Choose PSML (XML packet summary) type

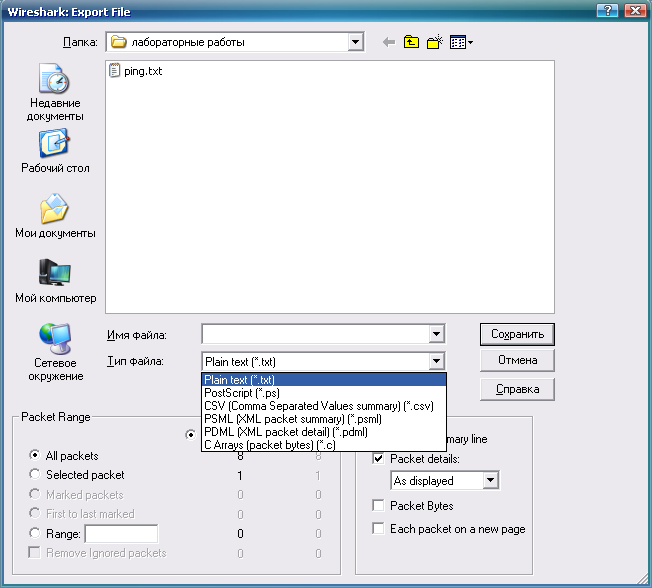[x=324, y=419]
